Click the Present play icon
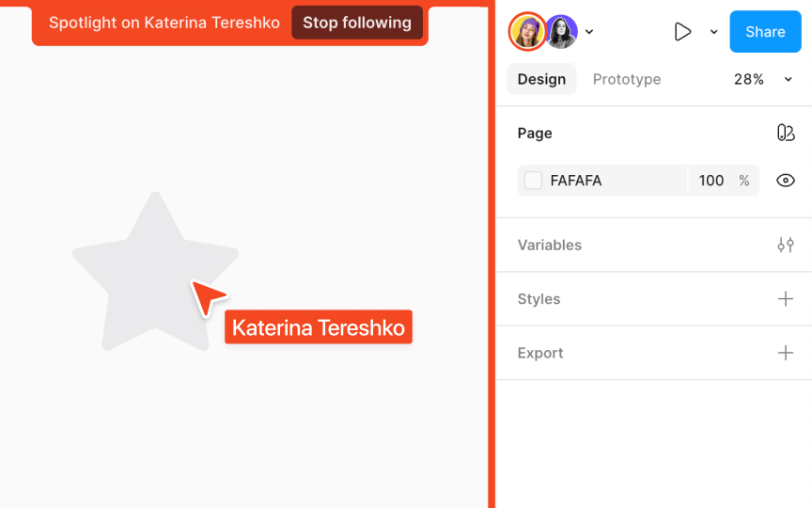 coord(682,32)
